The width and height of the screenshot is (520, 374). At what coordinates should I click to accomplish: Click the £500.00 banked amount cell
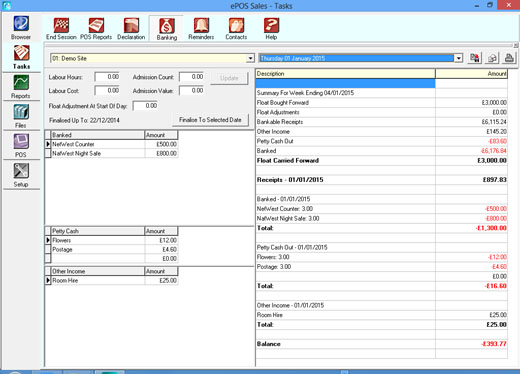[161, 144]
